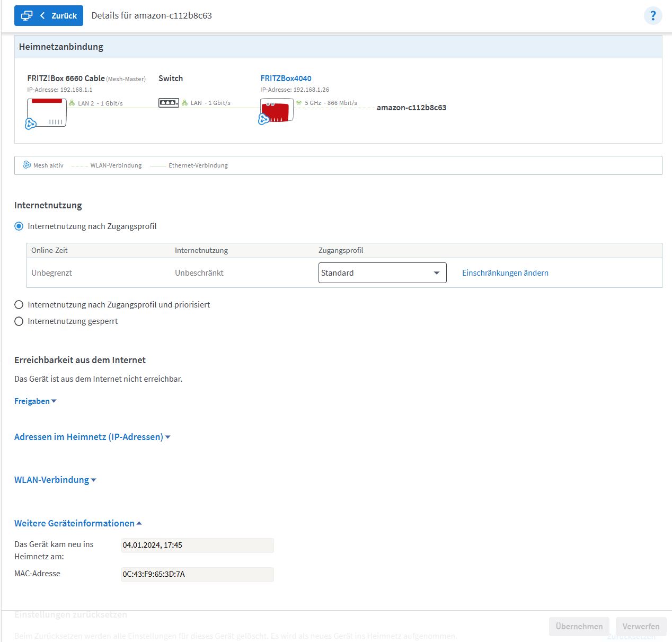Click the date field 04.01.2024, 17:45
This screenshot has height=642, width=672.
197,545
